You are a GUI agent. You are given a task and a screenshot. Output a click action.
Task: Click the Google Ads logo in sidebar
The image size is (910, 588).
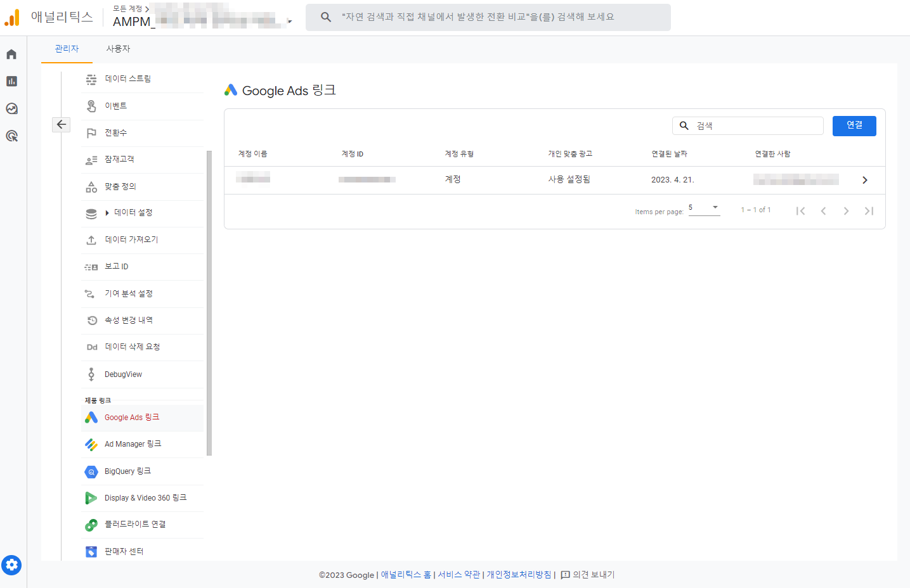pos(91,418)
